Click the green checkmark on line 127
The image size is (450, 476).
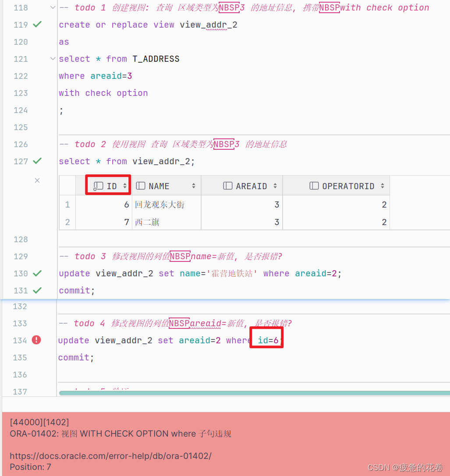click(37, 161)
